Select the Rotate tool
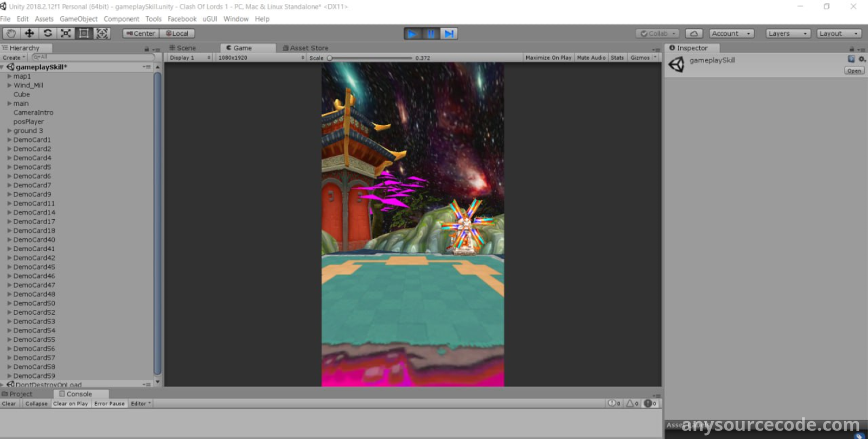The image size is (868, 439). (48, 34)
